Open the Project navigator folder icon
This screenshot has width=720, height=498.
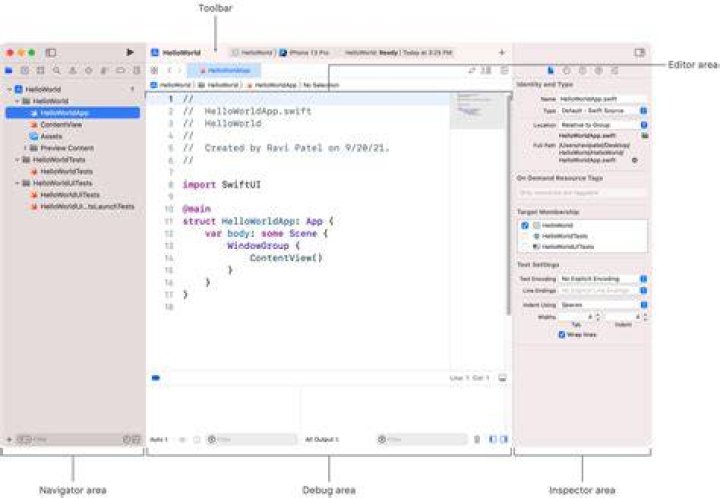point(9,70)
